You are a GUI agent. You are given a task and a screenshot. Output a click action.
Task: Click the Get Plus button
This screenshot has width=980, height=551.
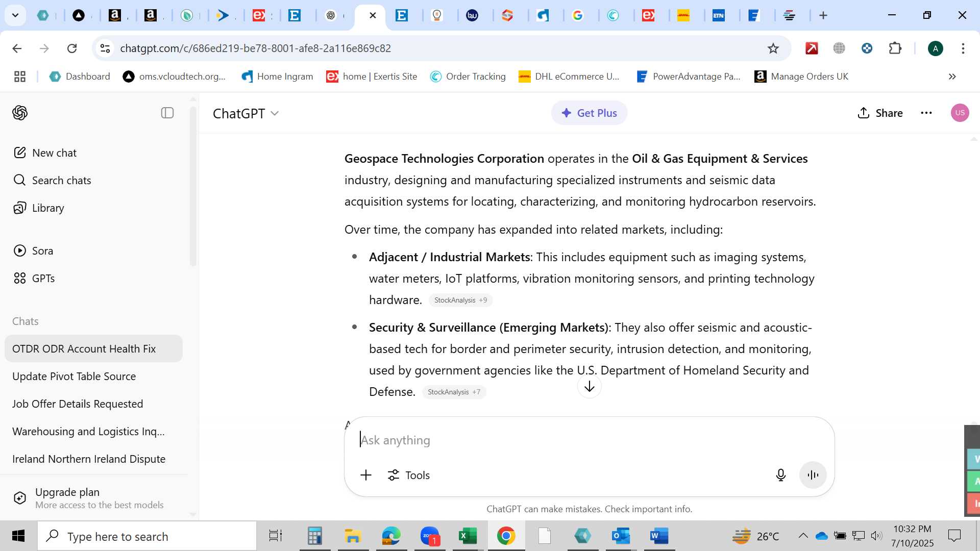point(589,113)
